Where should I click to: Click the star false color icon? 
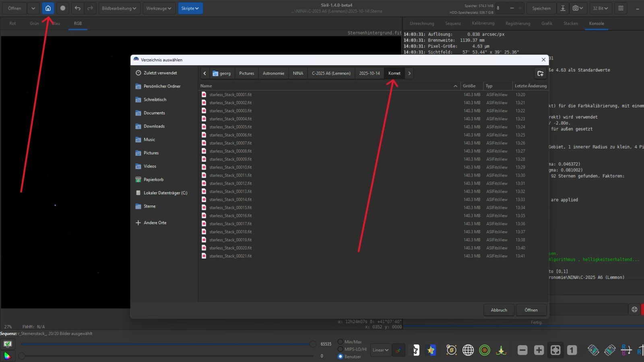[x=431, y=350]
